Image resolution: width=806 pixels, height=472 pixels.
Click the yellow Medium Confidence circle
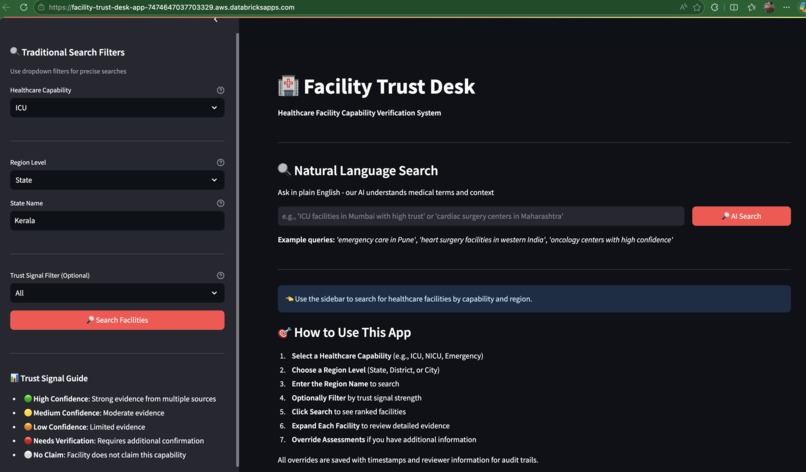coord(28,412)
